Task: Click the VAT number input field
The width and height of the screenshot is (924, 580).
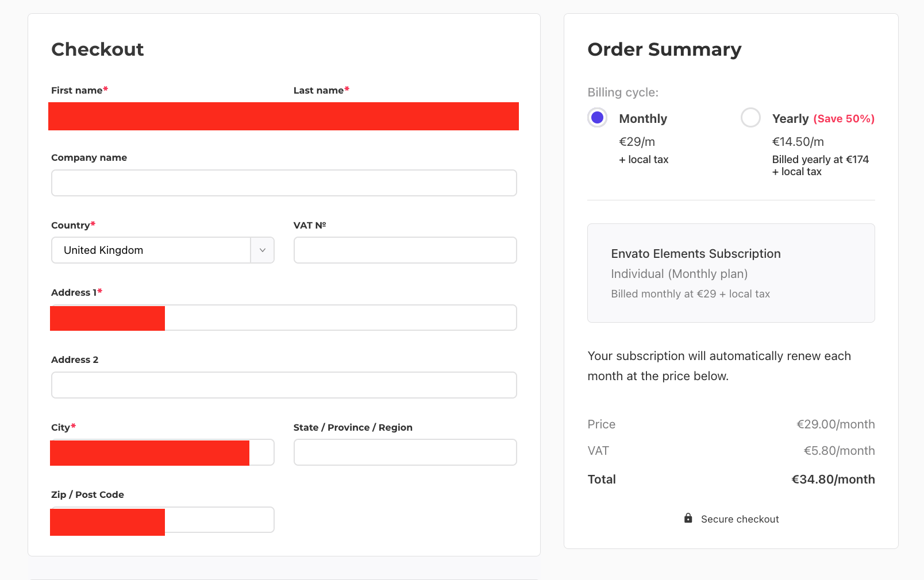Action: [x=405, y=250]
